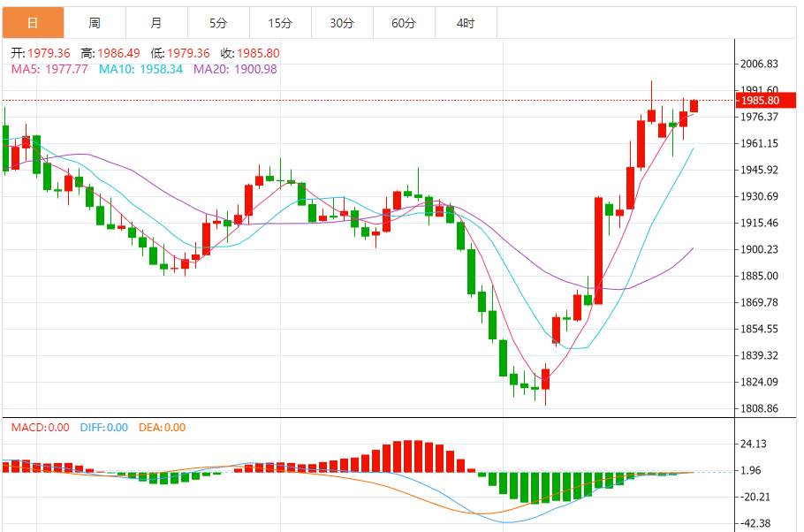The height and width of the screenshot is (532, 804).
Task: Open the 5分 interval tab
Action: click(218, 23)
